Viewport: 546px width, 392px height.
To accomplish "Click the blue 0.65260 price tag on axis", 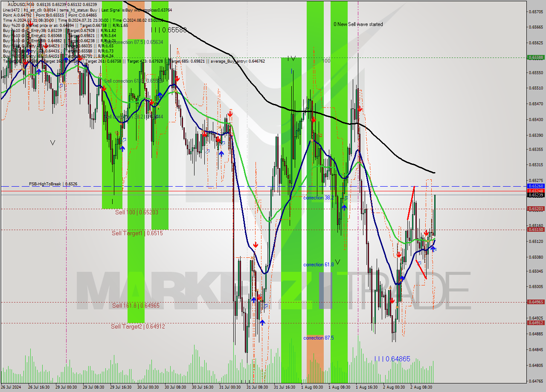I will click(536, 186).
